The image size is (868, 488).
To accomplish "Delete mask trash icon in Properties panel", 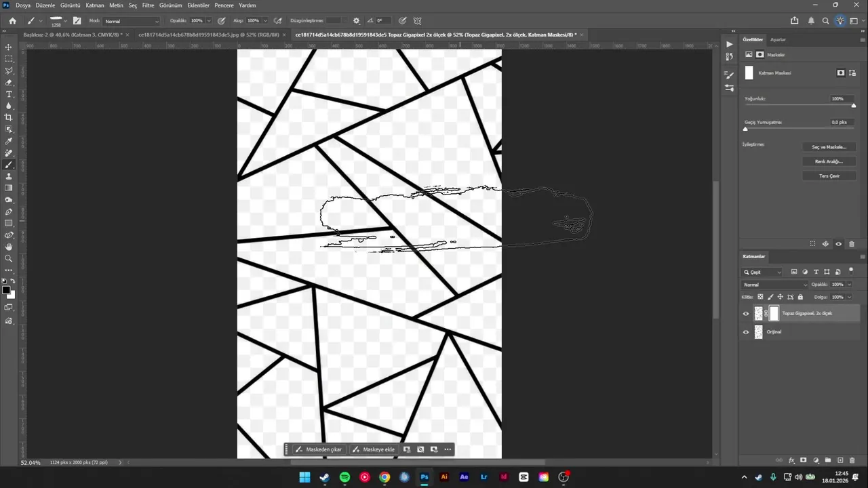I will pos(852,244).
